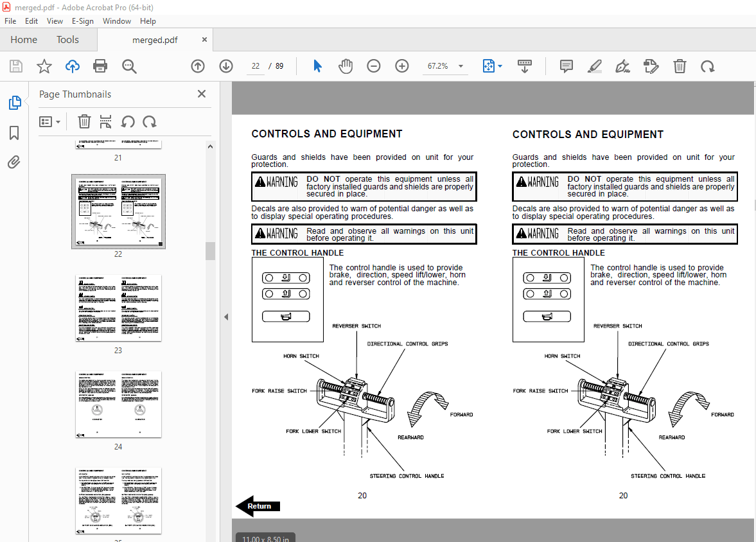Enable scrolling page display mode
Viewport: 756px width, 542px height.
pyautogui.click(x=525, y=66)
